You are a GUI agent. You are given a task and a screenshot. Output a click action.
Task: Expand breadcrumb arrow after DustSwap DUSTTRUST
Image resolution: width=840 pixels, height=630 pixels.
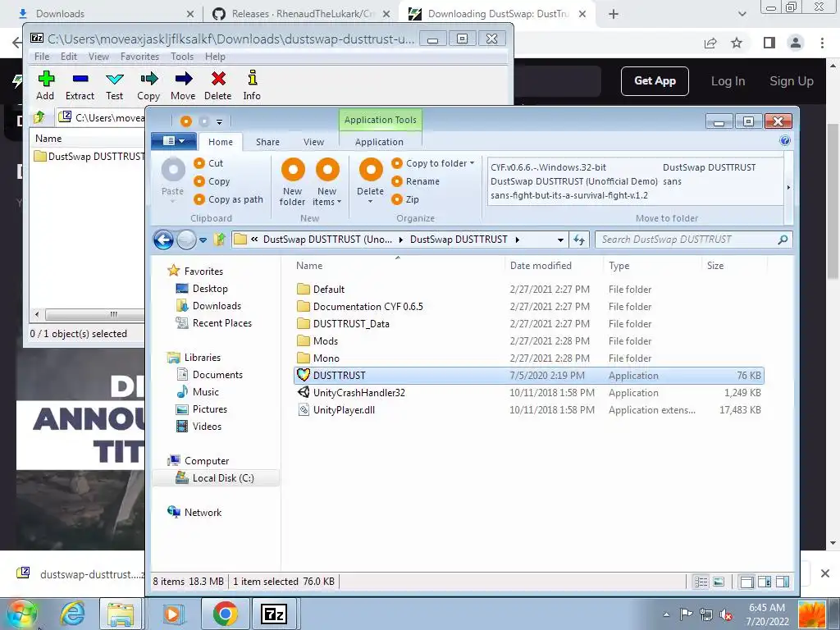518,240
